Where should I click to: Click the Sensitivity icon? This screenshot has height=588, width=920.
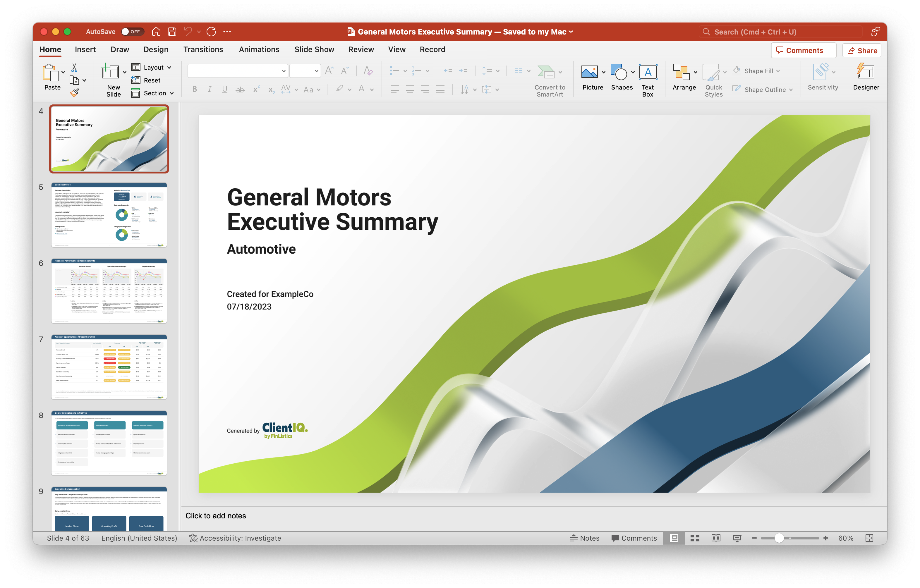821,72
